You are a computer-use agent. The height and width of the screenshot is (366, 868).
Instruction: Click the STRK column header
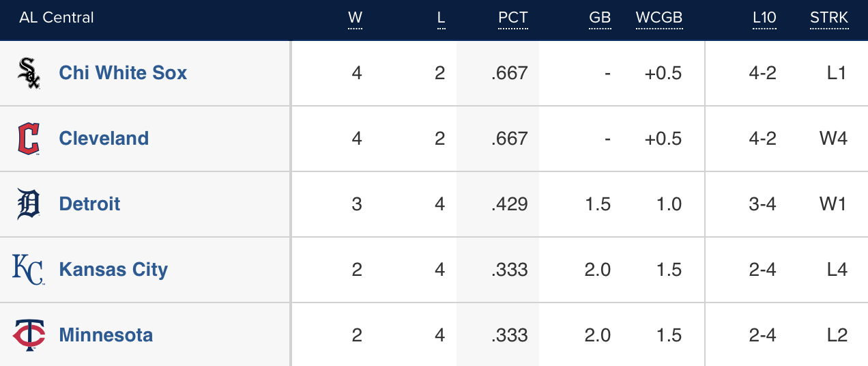(x=829, y=18)
